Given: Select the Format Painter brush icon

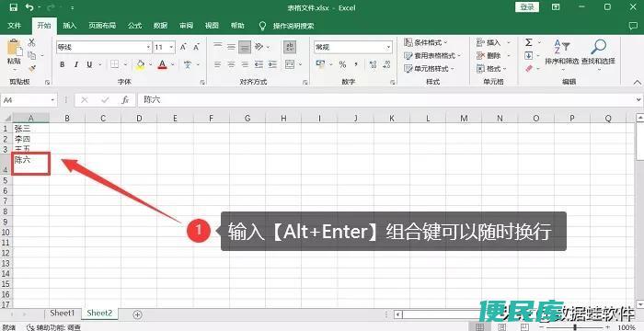Looking at the screenshot, I should [x=31, y=68].
